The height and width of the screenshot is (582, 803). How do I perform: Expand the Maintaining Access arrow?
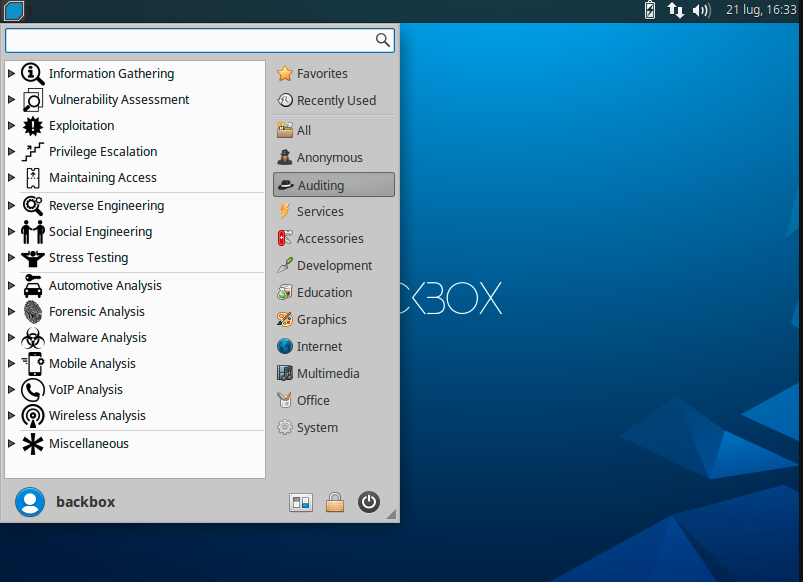(x=11, y=178)
